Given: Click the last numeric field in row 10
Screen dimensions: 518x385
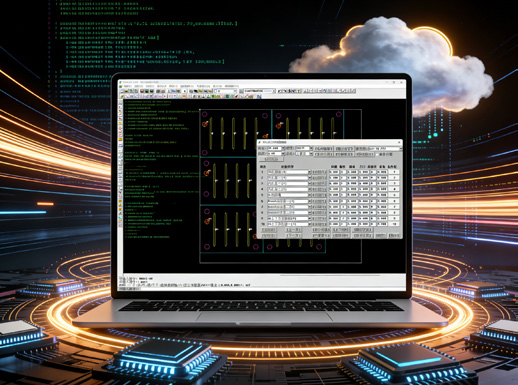Looking at the screenshot, I should coord(394,224).
